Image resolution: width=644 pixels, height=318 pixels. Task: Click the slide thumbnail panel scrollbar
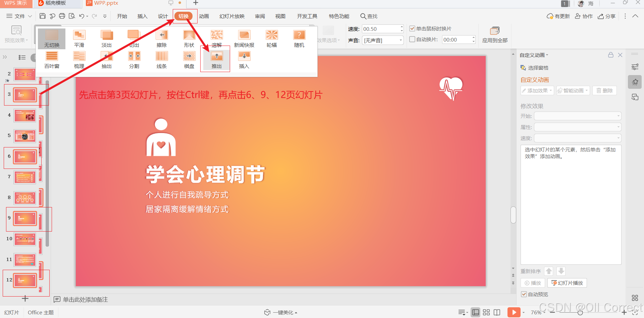coord(47,164)
